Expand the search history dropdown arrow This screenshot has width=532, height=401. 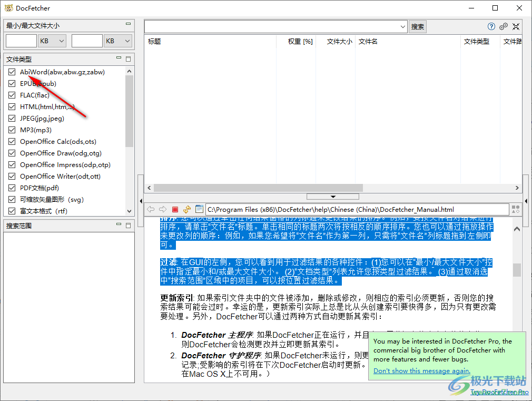point(402,26)
